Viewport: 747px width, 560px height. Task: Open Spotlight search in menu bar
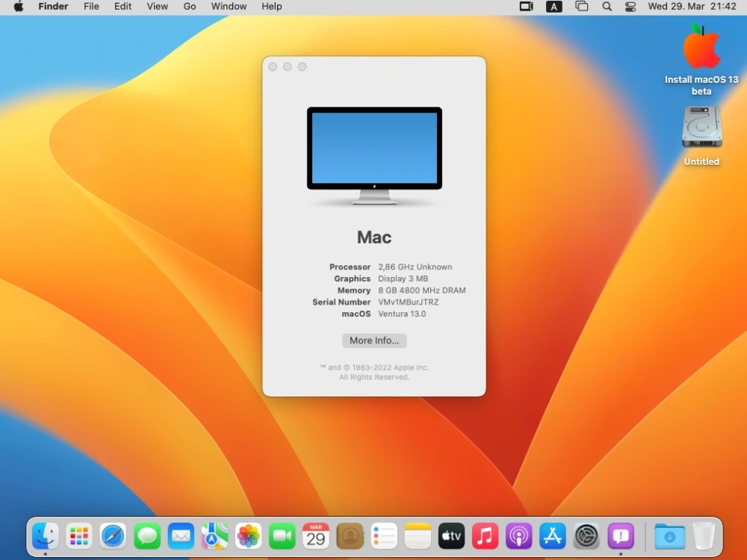coord(607,7)
